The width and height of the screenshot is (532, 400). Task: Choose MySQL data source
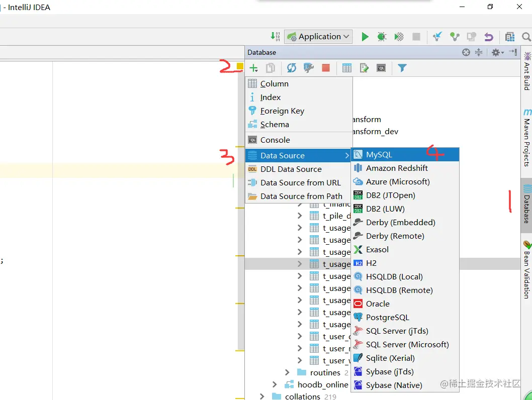(405, 155)
